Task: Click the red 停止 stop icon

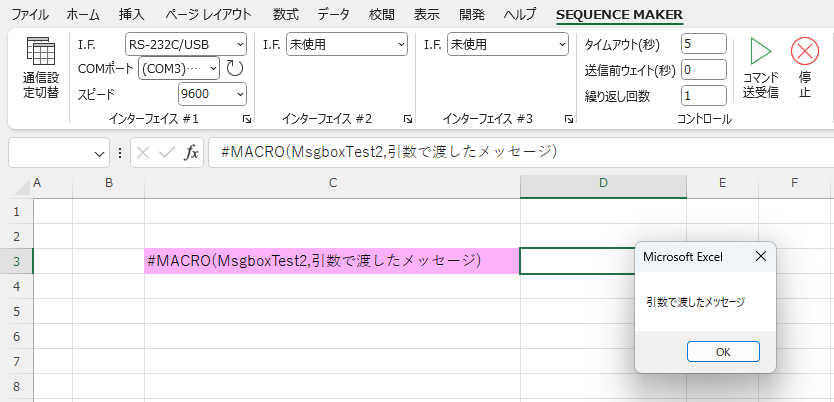Action: 805,52
